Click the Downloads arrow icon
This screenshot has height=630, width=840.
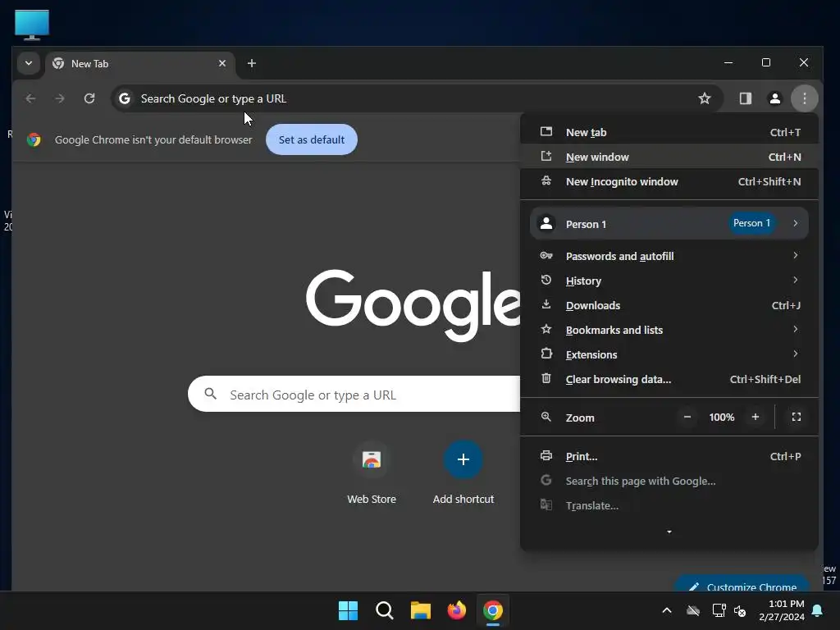[546, 304]
